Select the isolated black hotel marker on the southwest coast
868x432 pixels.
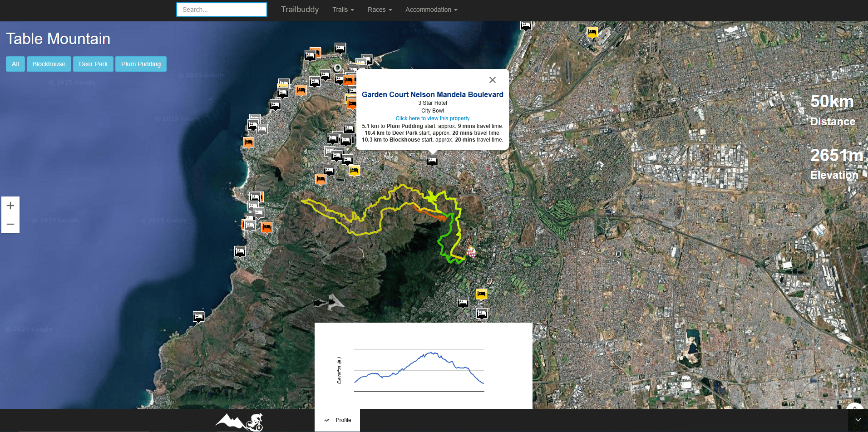pos(198,316)
